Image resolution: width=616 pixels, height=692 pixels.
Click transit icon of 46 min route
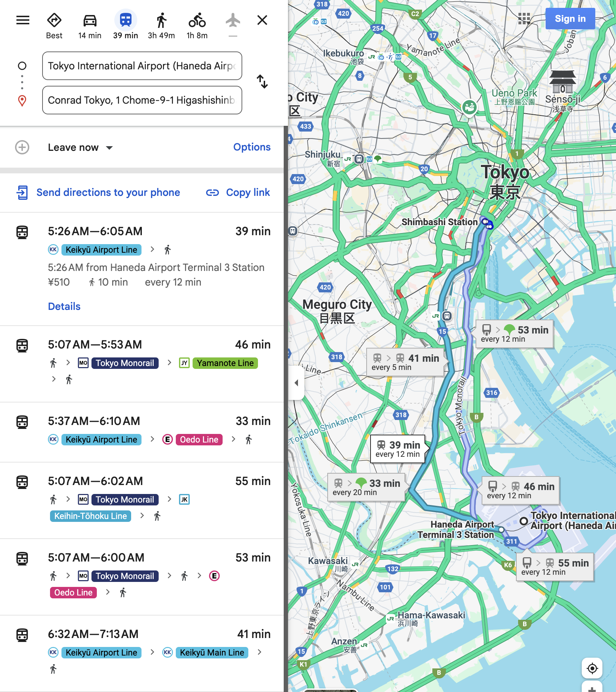pyautogui.click(x=22, y=345)
